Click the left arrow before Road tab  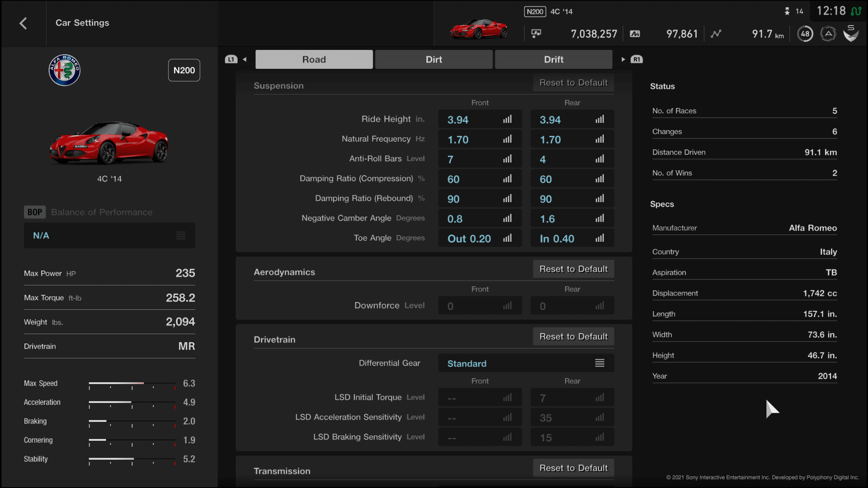[245, 60]
